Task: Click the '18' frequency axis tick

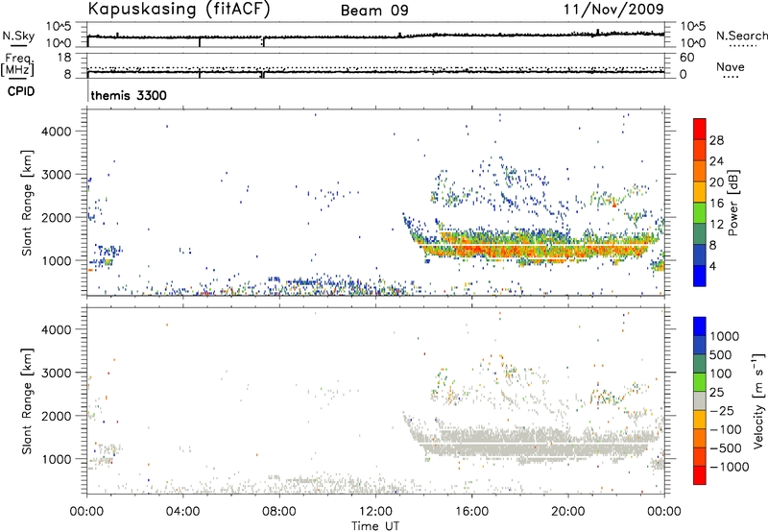Action: 64,58
